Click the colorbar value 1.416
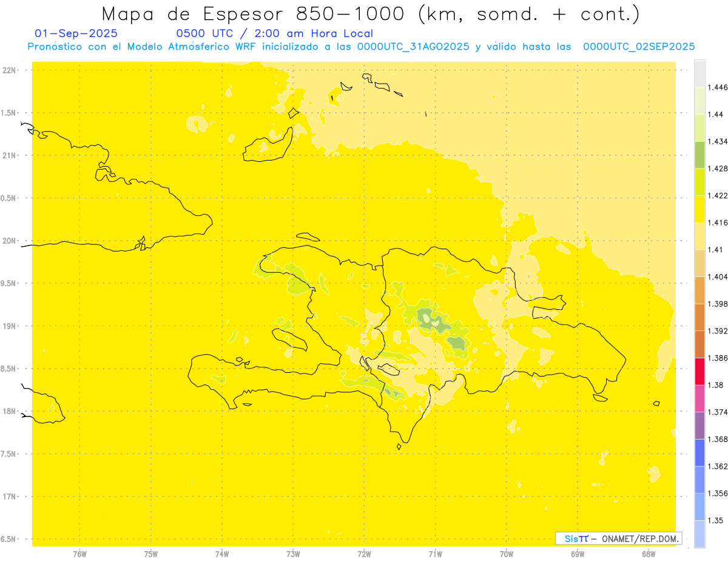Viewport: 728px width, 562px height. coord(718,222)
